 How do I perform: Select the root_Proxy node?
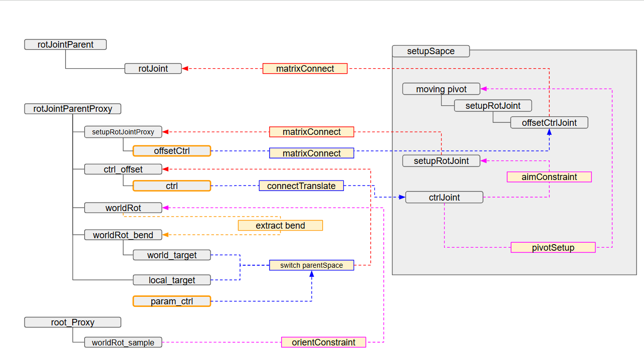click(73, 322)
